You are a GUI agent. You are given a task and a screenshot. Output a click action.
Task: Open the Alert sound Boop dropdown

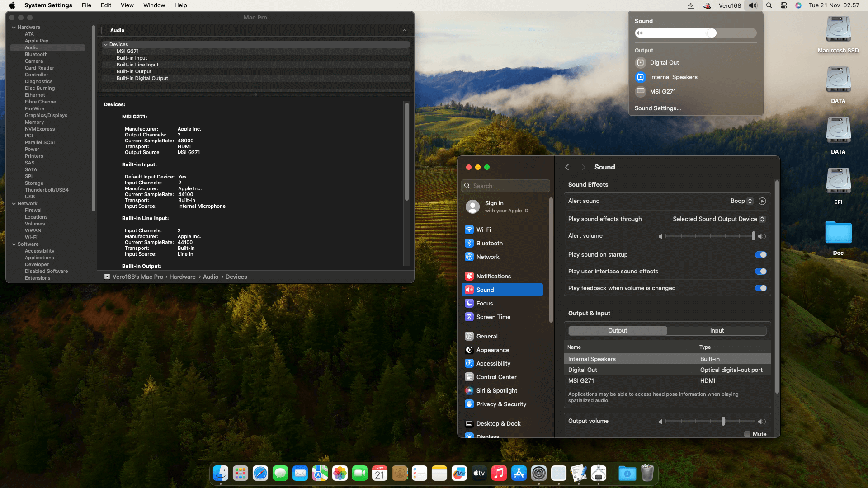click(x=741, y=201)
